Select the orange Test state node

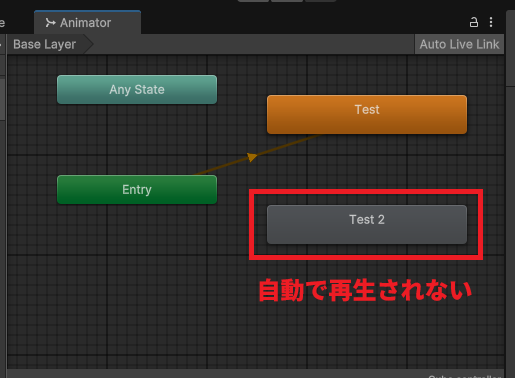pyautogui.click(x=367, y=114)
